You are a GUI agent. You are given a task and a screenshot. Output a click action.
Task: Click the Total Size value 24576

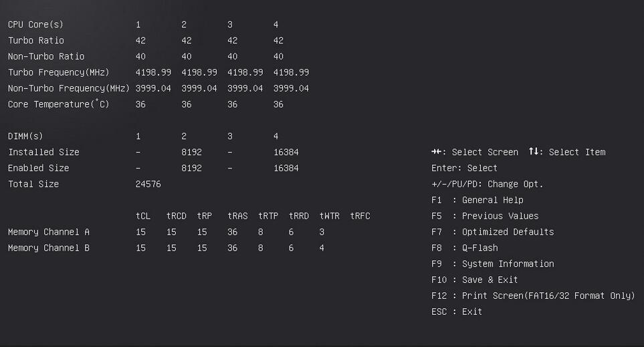click(148, 184)
